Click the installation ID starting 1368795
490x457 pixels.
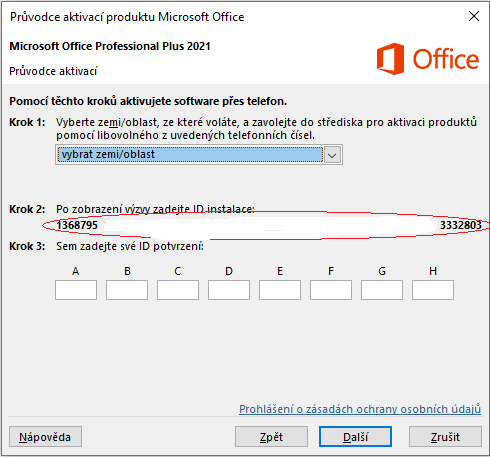77,225
